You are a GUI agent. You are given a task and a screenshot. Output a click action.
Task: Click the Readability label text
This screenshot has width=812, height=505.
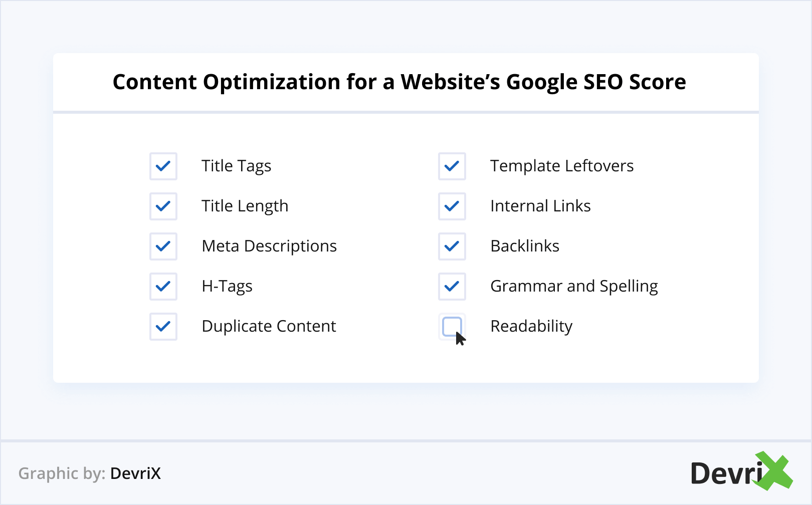point(531,327)
